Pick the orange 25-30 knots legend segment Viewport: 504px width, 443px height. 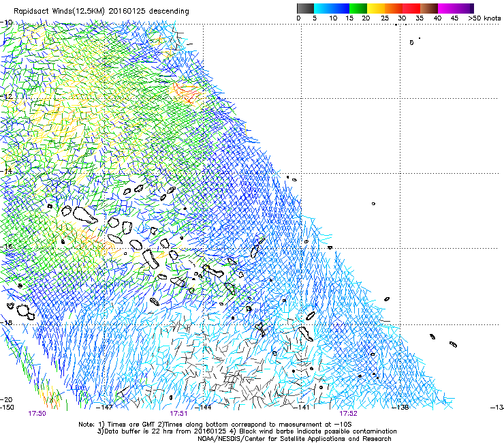(x=394, y=8)
